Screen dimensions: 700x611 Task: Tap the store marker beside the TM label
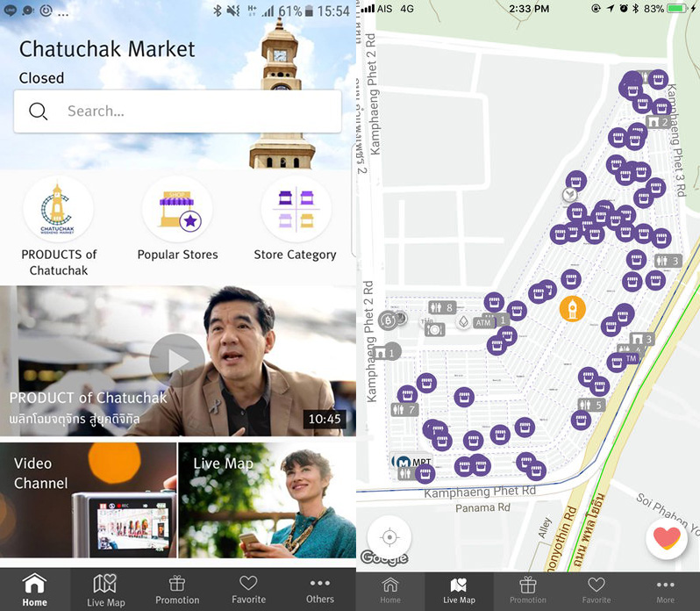click(617, 362)
